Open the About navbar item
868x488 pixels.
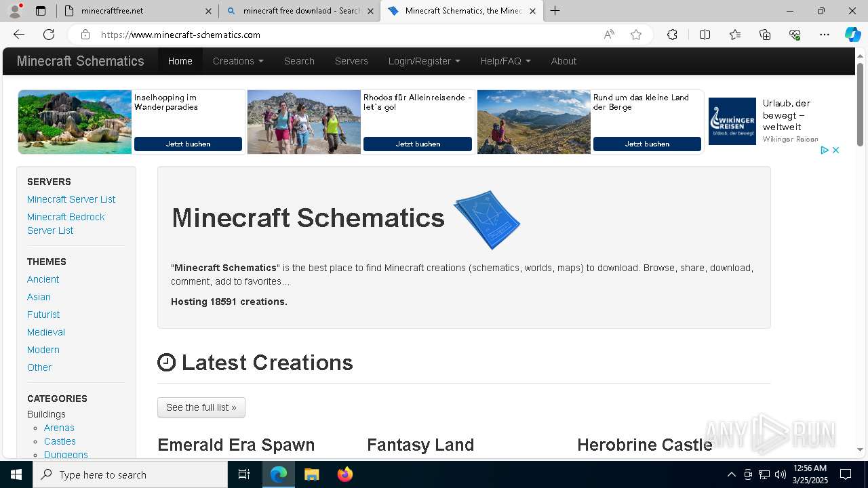(564, 61)
